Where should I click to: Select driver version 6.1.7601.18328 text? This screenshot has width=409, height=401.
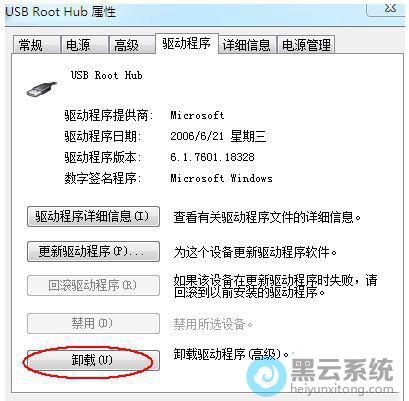click(212, 157)
